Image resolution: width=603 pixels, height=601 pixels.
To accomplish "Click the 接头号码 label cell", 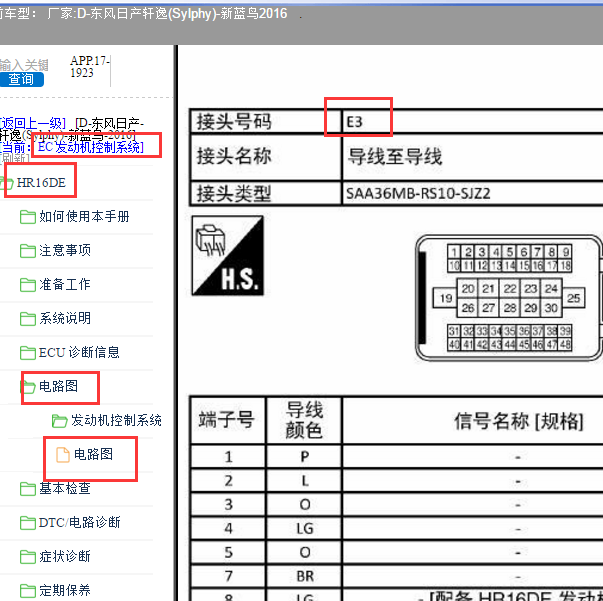I will click(266, 122).
